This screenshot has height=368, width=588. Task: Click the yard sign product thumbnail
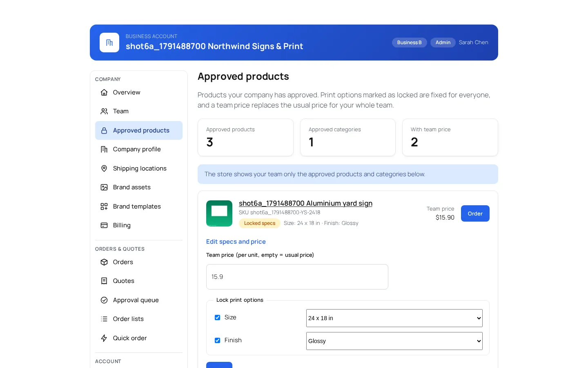coord(219,213)
